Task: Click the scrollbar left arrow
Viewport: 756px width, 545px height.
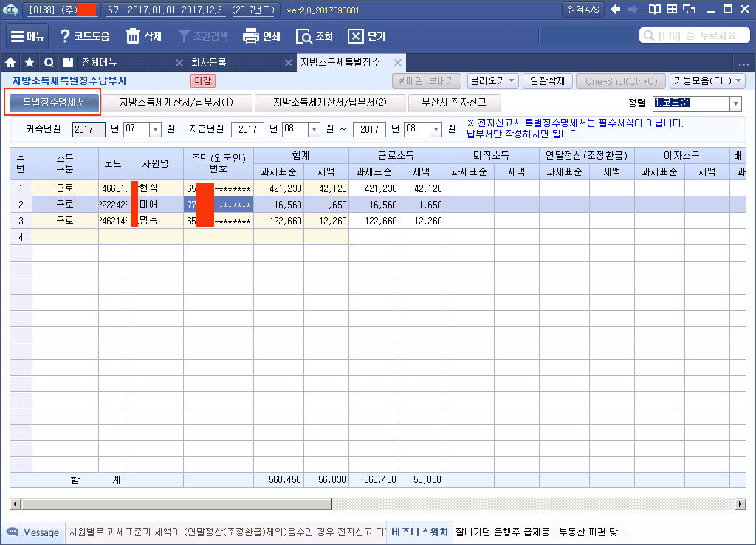Action: point(15,504)
